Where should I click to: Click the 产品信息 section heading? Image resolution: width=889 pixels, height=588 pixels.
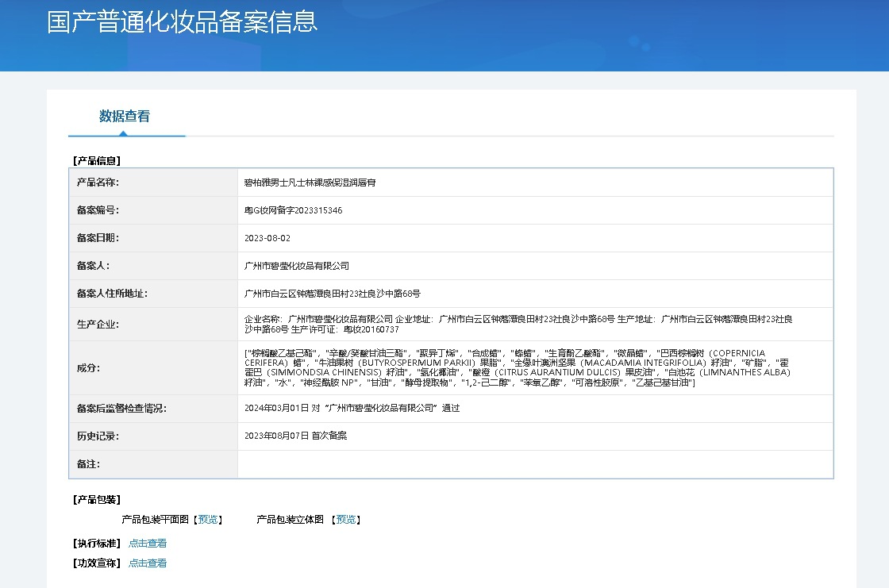(x=97, y=161)
